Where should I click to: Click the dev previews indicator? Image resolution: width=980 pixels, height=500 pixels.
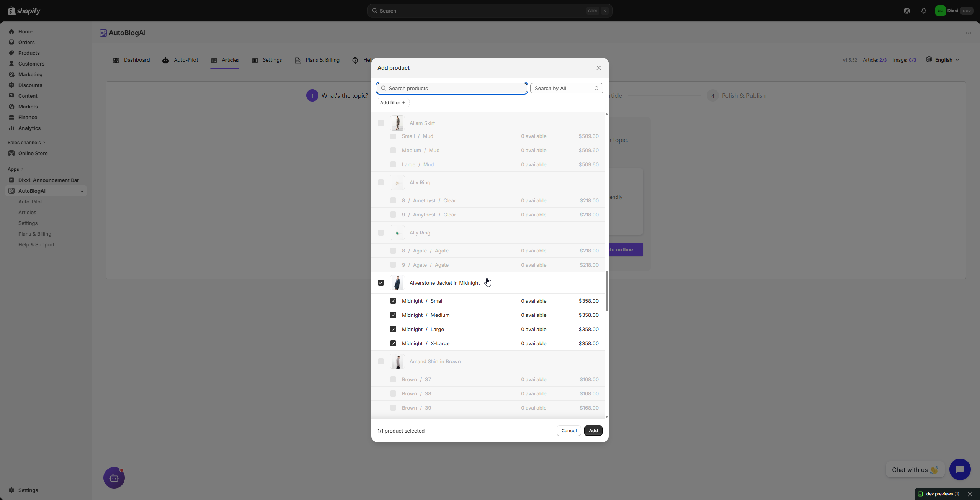click(x=939, y=494)
